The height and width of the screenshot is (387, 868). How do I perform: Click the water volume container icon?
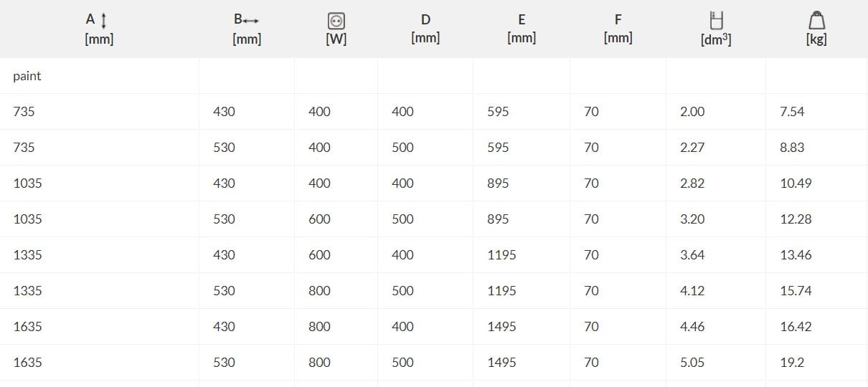coord(715,20)
